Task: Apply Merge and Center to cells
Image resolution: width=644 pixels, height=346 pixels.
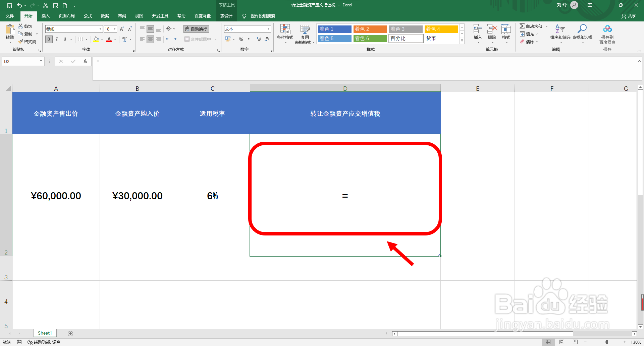Action: pyautogui.click(x=198, y=39)
